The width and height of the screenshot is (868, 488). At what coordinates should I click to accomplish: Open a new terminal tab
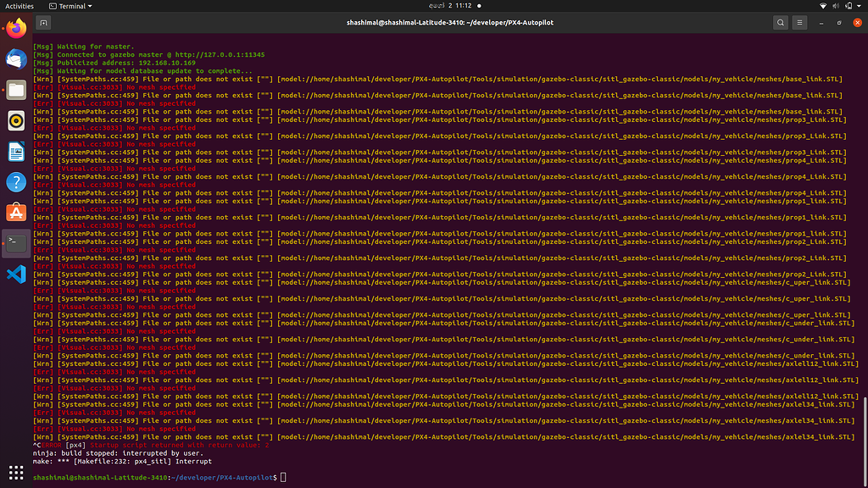(44, 23)
